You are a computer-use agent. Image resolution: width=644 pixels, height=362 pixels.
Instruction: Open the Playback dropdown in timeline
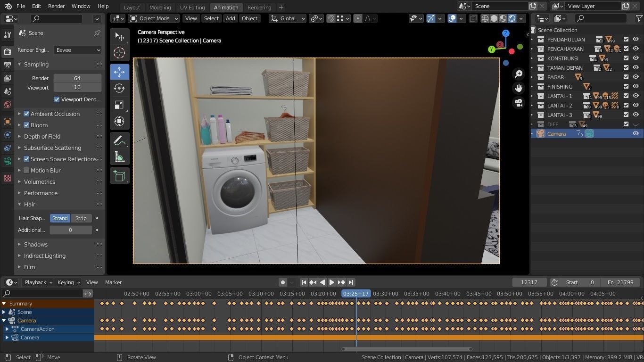coord(39,282)
